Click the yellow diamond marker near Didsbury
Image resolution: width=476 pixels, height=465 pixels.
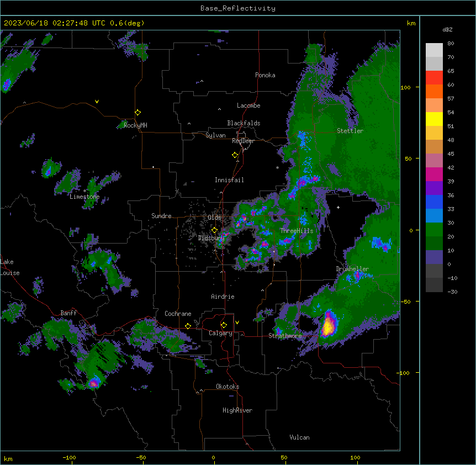[x=214, y=230]
